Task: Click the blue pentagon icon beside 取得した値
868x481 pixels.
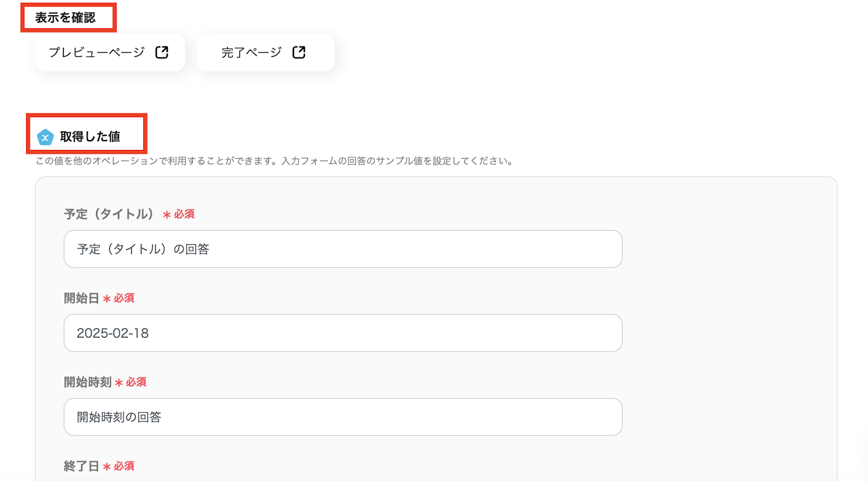Action: (45, 137)
